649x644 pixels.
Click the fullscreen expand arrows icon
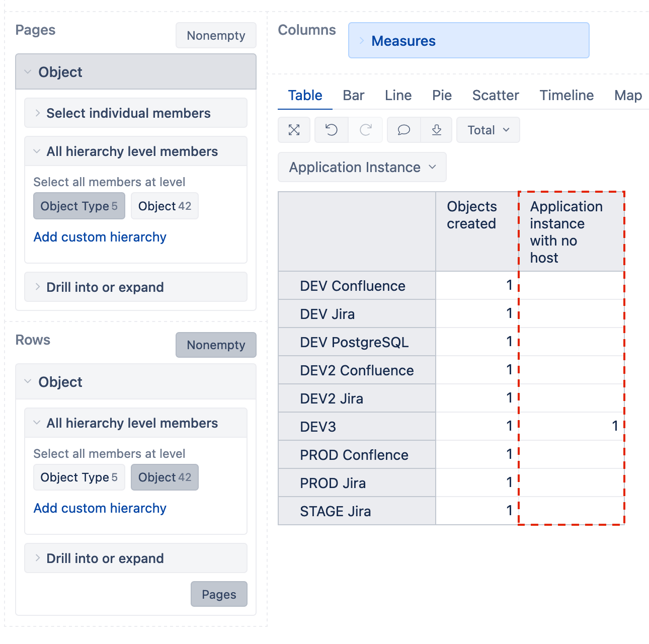(294, 130)
